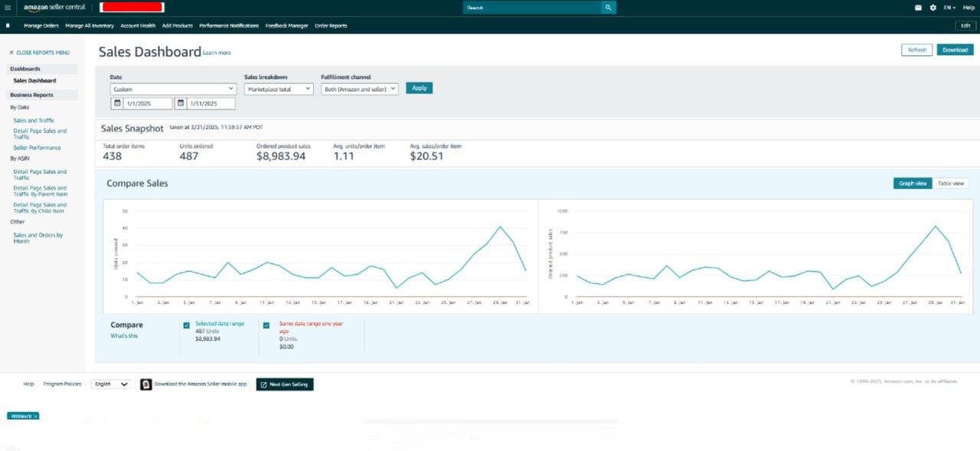
Task: Click the Next Gen Selling button
Action: 285,384
